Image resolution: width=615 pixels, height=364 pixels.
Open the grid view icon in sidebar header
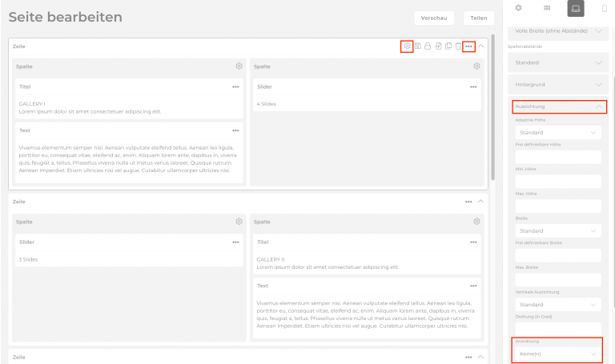click(x=547, y=8)
